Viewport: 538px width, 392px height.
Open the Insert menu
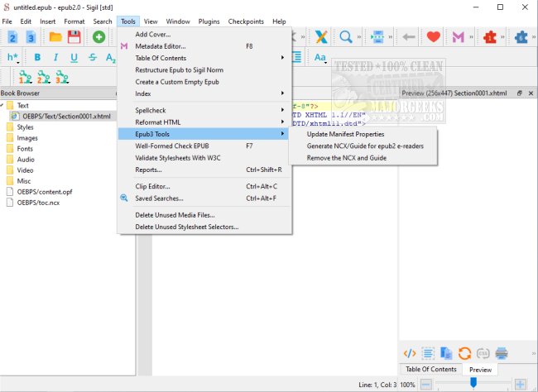(x=47, y=22)
